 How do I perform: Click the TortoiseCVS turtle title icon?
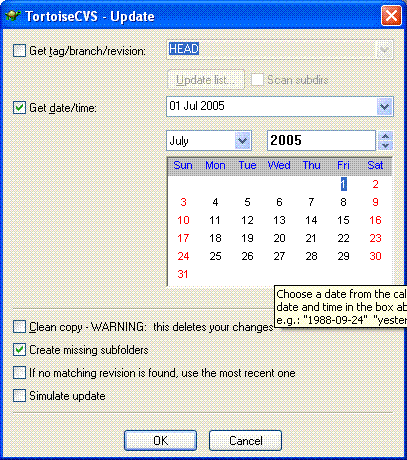[14, 16]
